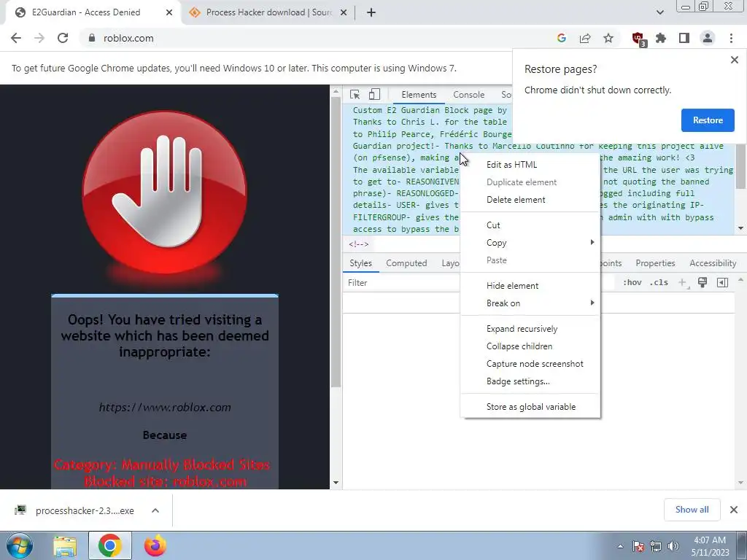
Task: Open the uBlock extension shield icon
Action: 638,38
